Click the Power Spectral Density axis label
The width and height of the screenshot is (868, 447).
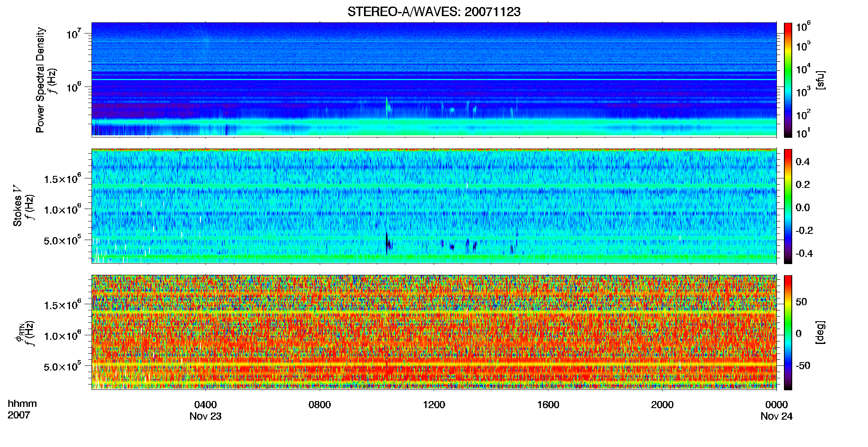[40, 80]
